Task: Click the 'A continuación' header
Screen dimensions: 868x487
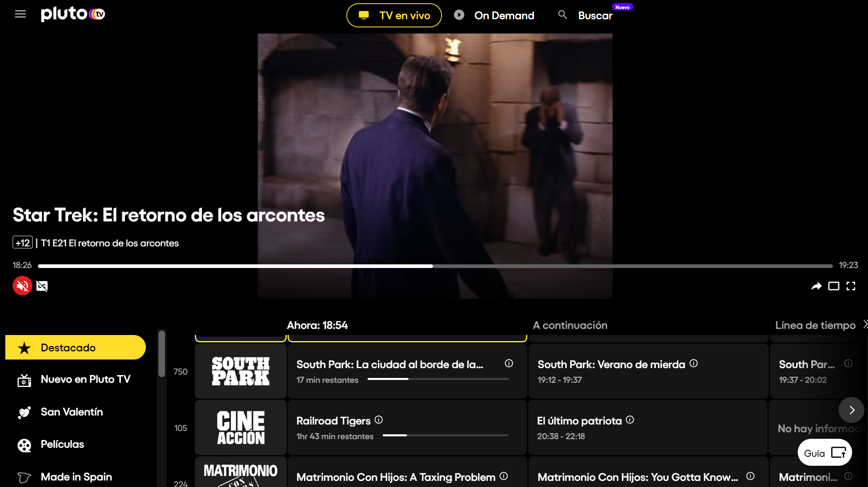Action: (x=570, y=325)
